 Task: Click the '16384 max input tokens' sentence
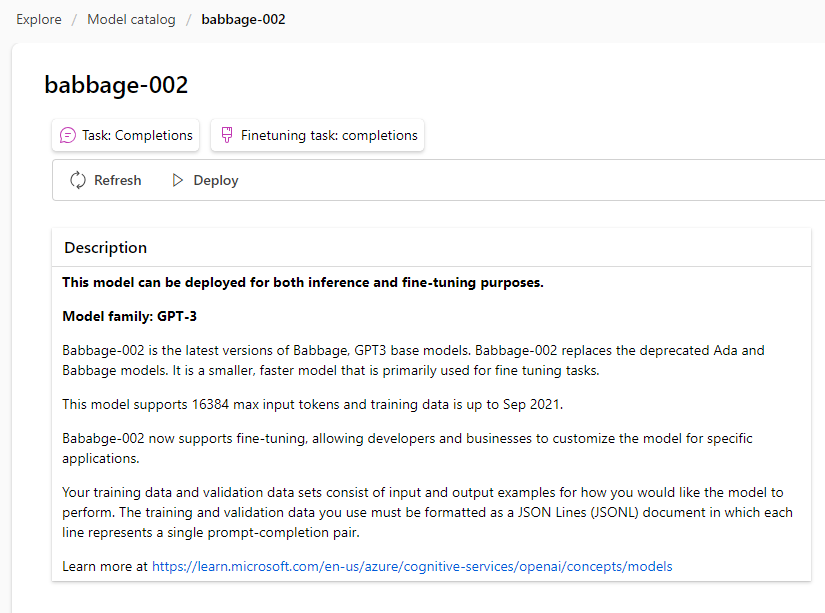(313, 404)
